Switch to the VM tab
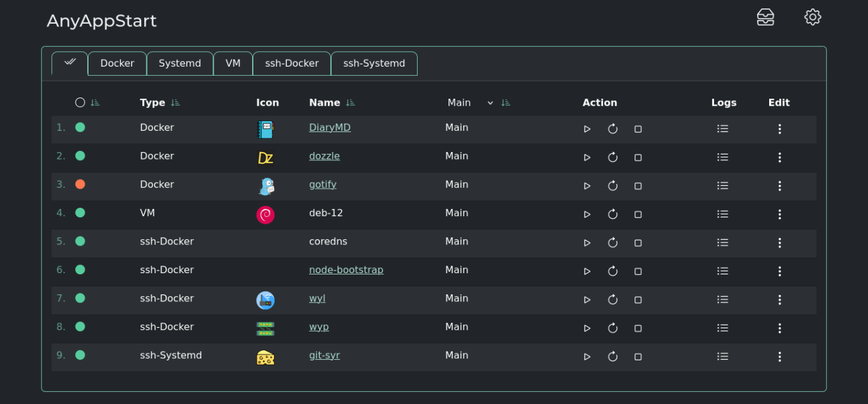 (233, 63)
